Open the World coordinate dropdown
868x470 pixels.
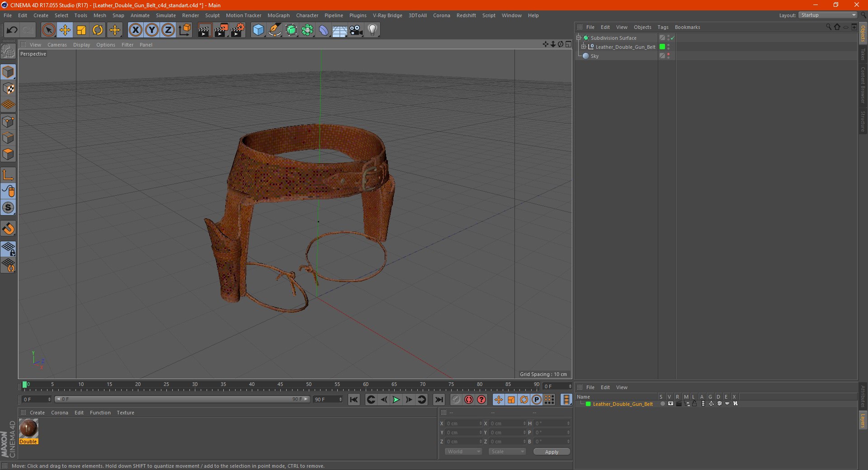[x=463, y=451]
